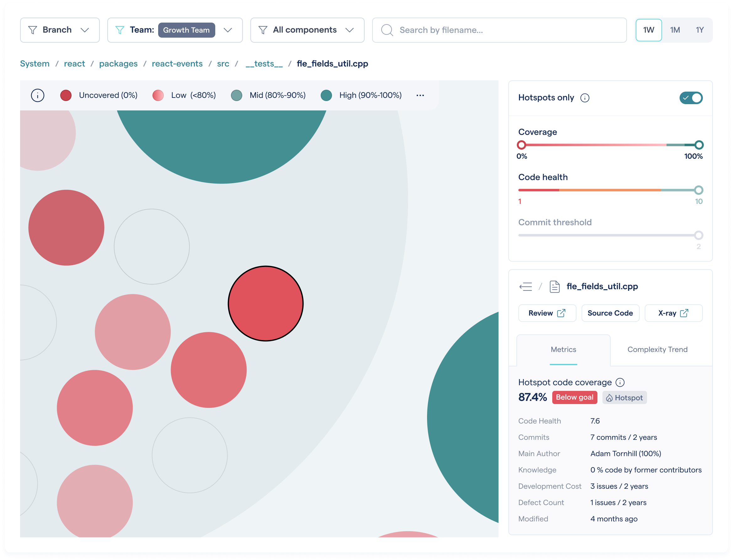The width and height of the screenshot is (733, 560).
Task: Open the Review button
Action: tap(547, 313)
